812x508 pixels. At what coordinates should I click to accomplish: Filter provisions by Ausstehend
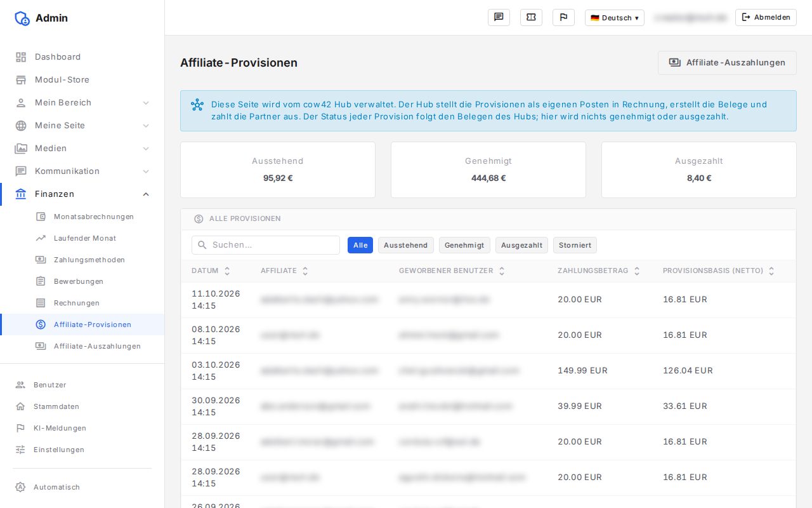tap(406, 245)
